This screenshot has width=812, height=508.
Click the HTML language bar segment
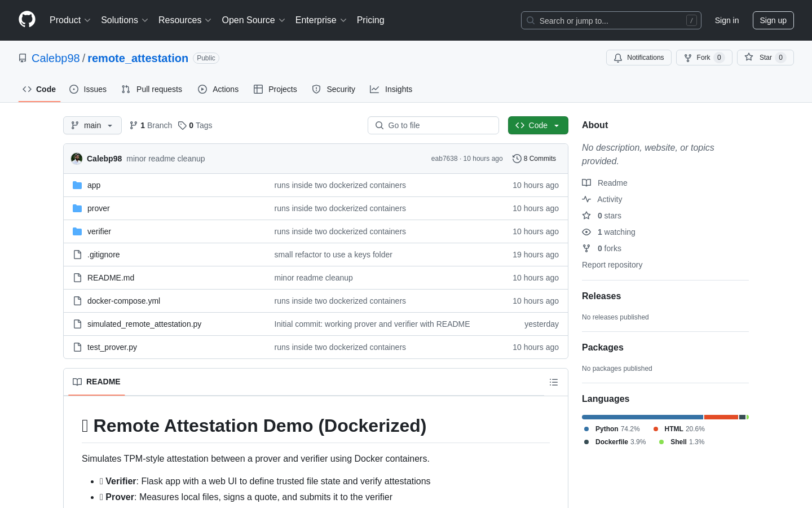[x=721, y=417]
